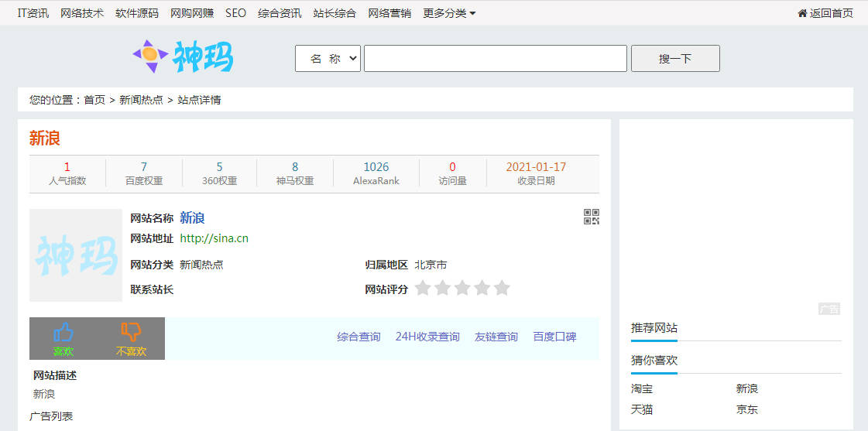Click the orange 新浪 page title
This screenshot has width=868, height=431.
(x=45, y=139)
